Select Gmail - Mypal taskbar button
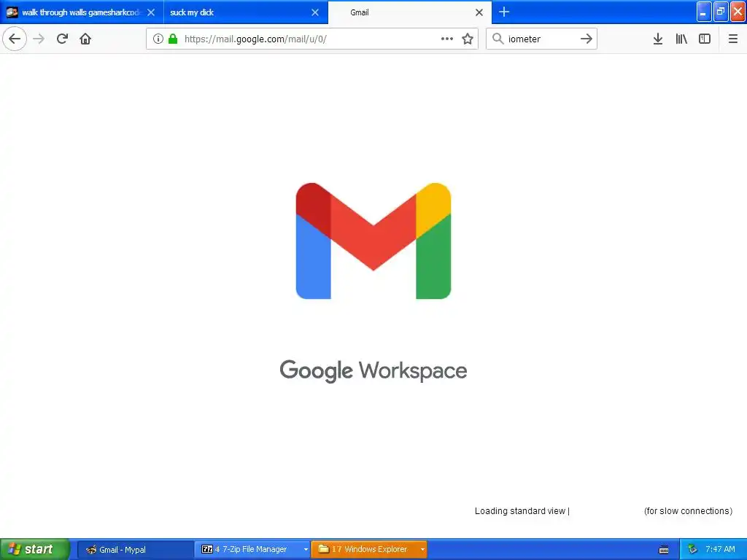The width and height of the screenshot is (747, 560). point(135,550)
